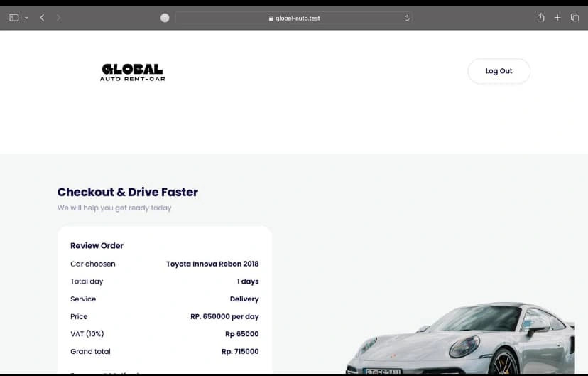Open the sidebar options dropdown arrow

[26, 18]
